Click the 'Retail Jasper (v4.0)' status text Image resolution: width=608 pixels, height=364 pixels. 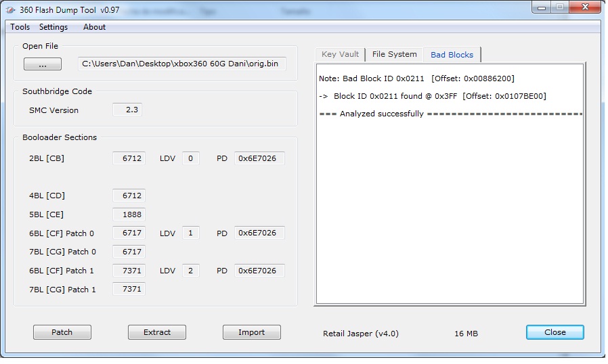pyautogui.click(x=361, y=334)
